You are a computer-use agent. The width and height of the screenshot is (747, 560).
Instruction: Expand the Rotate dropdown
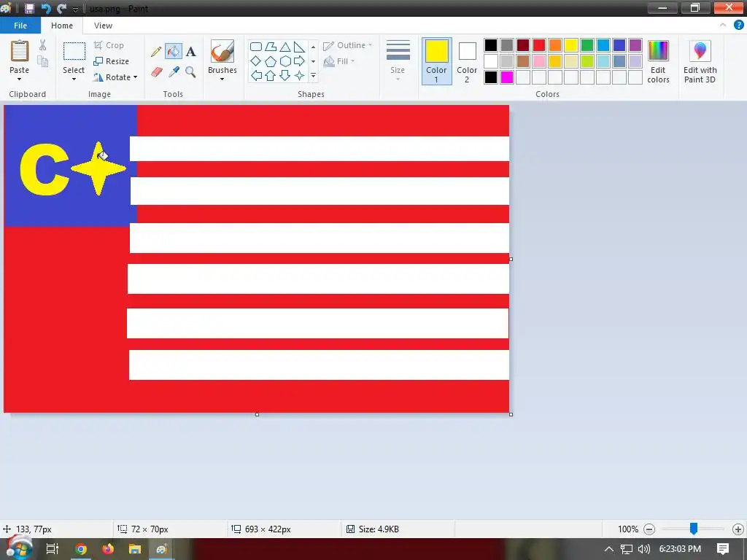pyautogui.click(x=135, y=77)
